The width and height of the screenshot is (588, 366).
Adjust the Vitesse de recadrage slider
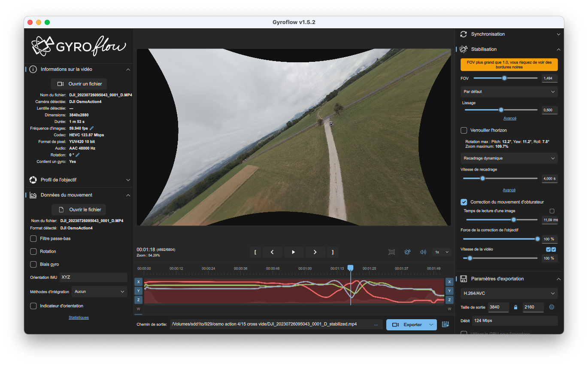[500, 178]
